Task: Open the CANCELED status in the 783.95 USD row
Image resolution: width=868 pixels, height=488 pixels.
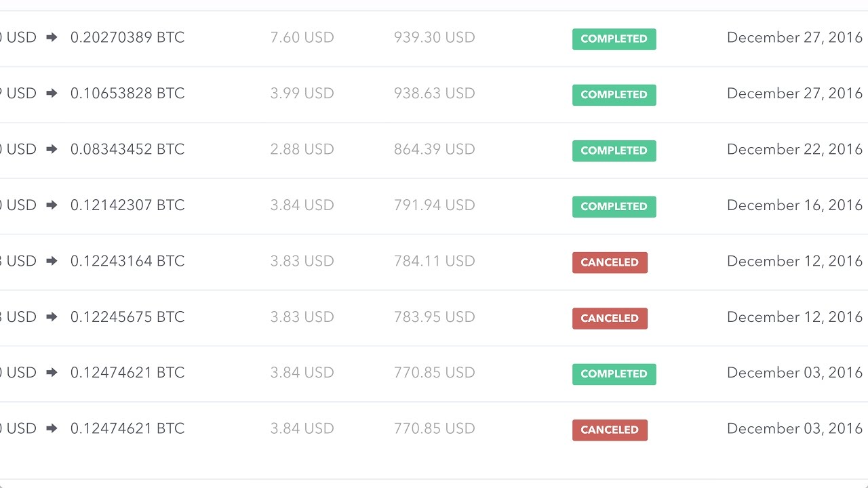Action: pos(610,319)
